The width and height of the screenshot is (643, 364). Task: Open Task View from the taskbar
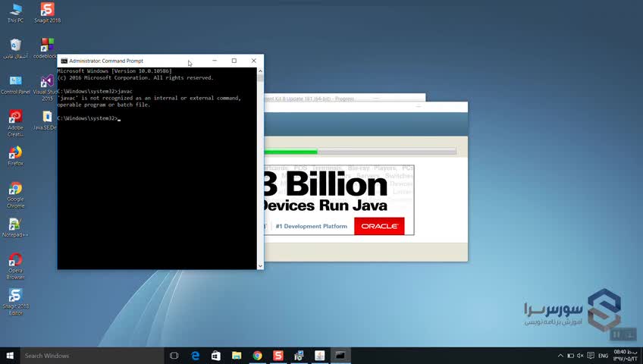pyautogui.click(x=174, y=356)
